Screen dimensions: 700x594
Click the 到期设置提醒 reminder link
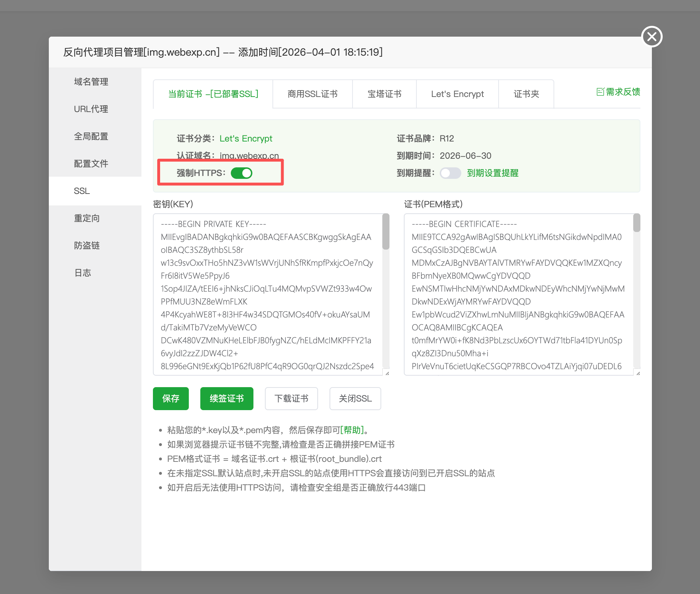point(493,173)
